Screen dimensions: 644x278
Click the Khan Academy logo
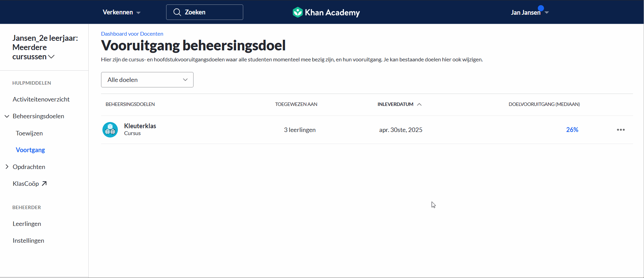(326, 12)
